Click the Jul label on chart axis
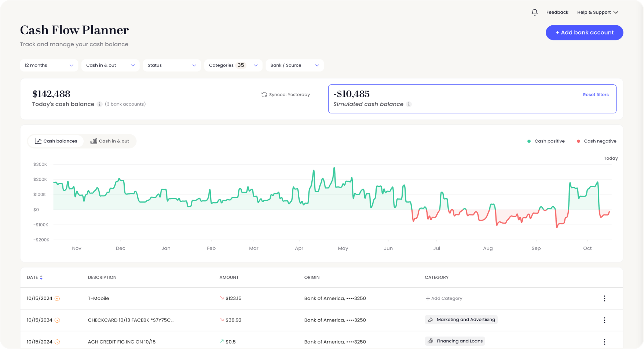The image size is (644, 349). click(x=436, y=248)
